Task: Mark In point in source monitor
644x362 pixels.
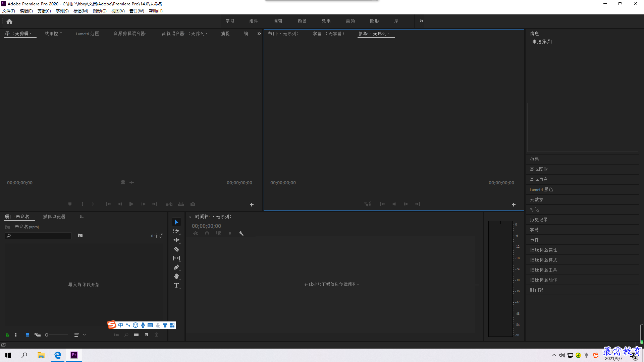Action: click(x=82, y=204)
